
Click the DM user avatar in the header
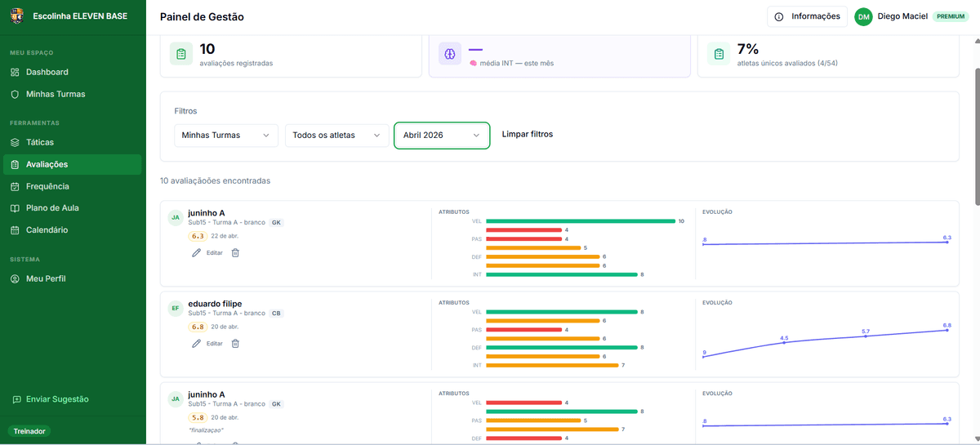[863, 16]
